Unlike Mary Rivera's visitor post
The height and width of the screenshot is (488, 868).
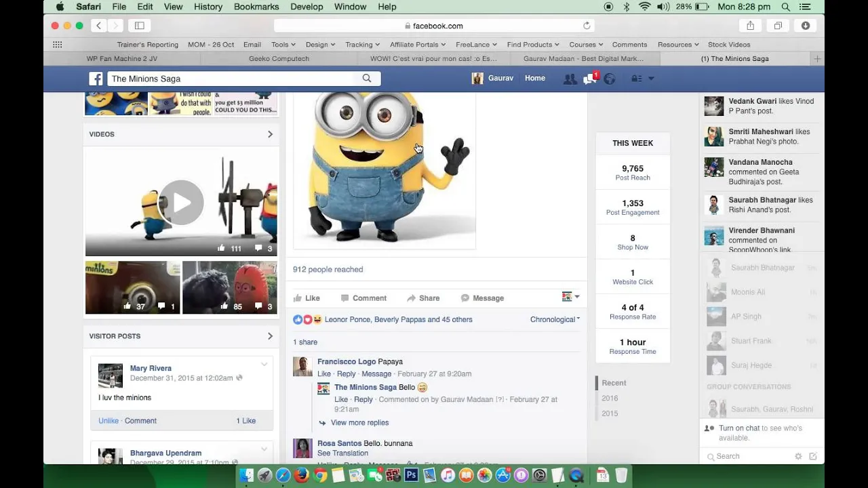click(x=108, y=421)
